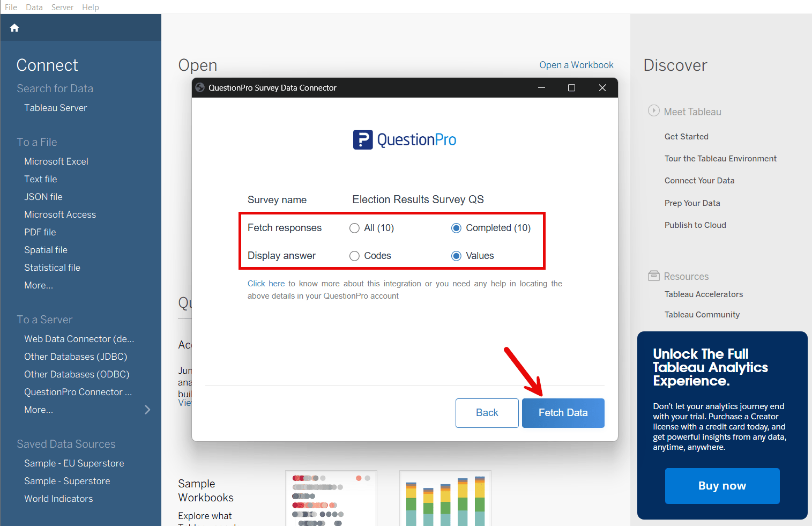The width and height of the screenshot is (812, 526).
Task: Click the QuestionPro logo in the dialog
Action: (405, 140)
